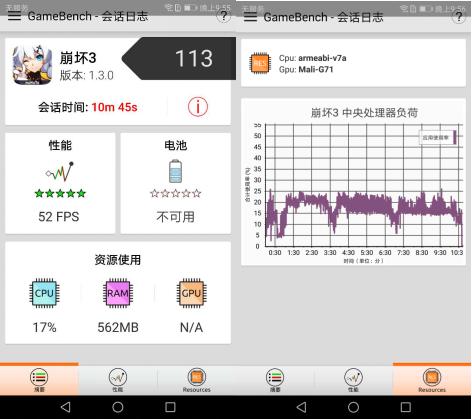Screen dimensions: 472x419
Task: Select performance tab on right screen
Action: (353, 380)
